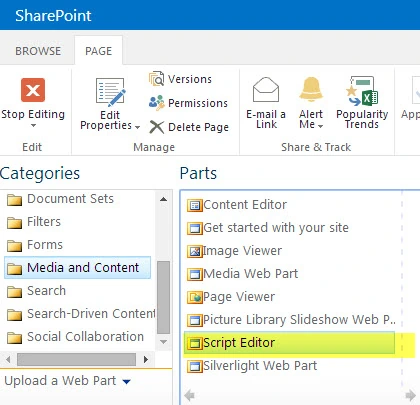
Task: Click the Content Editor web part icon
Action: [195, 205]
